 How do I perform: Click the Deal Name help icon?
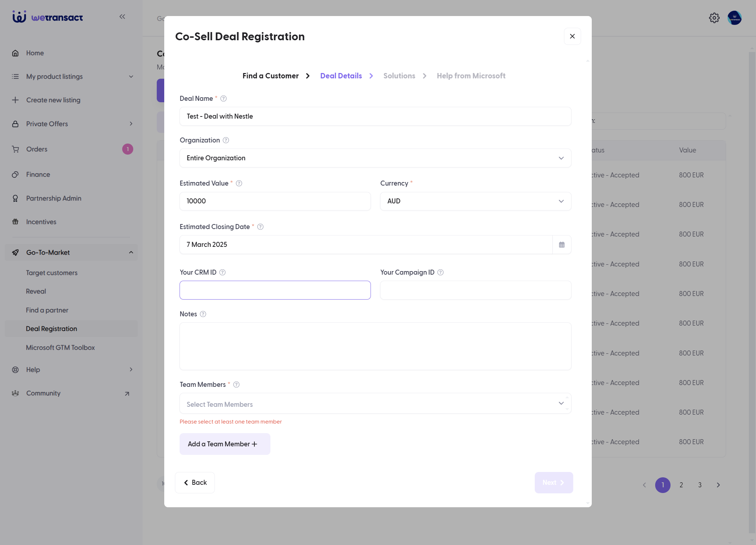223,99
